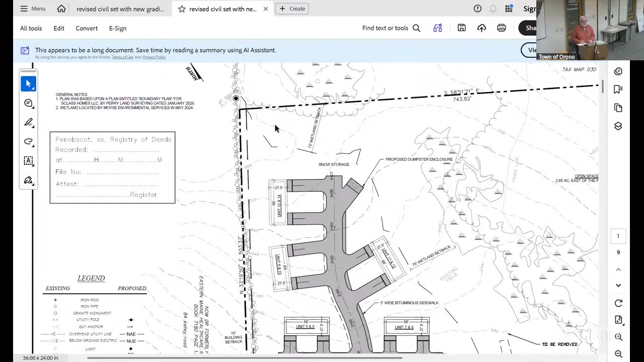This screenshot has height=362, width=644.
Task: Print the document
Action: point(501,28)
